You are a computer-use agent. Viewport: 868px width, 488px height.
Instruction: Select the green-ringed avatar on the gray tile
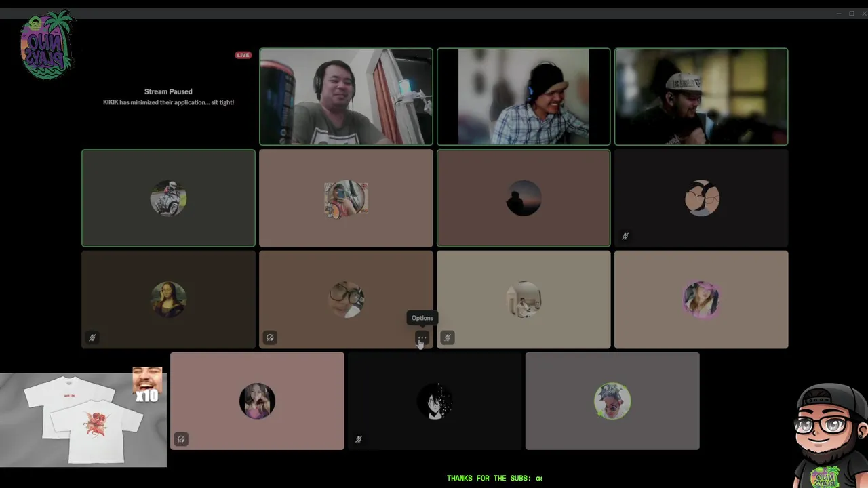tap(612, 401)
